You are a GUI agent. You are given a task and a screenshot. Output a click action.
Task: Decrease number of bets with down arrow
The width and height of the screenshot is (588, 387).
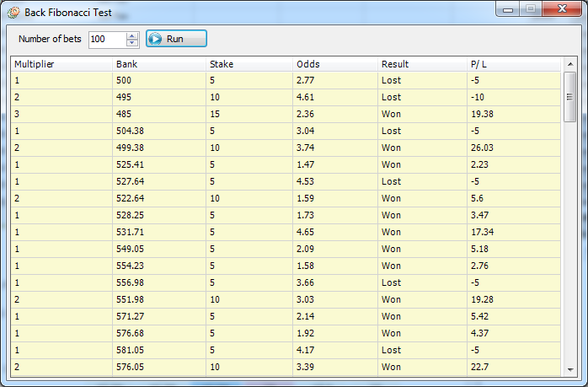[x=132, y=43]
